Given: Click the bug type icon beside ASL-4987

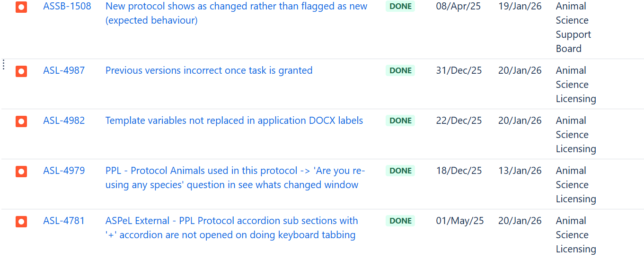Looking at the screenshot, I should (x=21, y=71).
